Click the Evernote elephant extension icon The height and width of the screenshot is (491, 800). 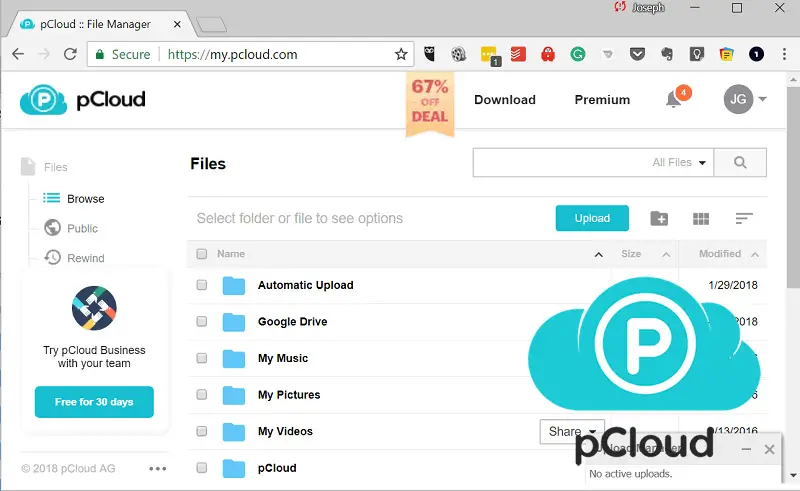pyautogui.click(x=667, y=54)
